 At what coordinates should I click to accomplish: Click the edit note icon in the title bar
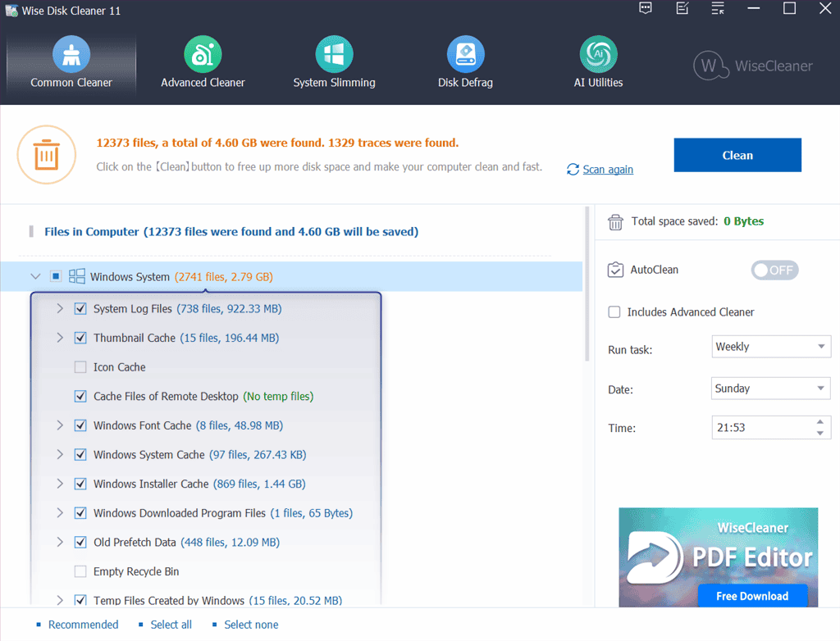[x=682, y=9]
